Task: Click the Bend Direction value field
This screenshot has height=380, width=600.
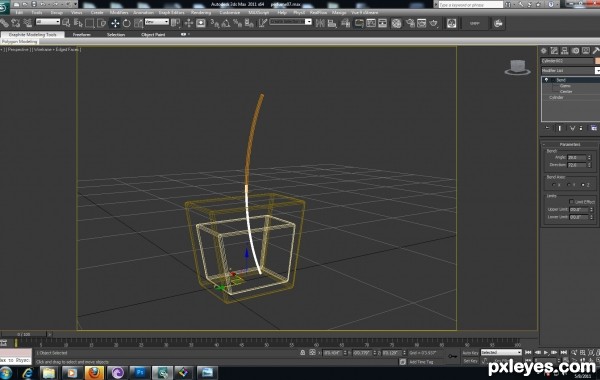Action: point(577,165)
